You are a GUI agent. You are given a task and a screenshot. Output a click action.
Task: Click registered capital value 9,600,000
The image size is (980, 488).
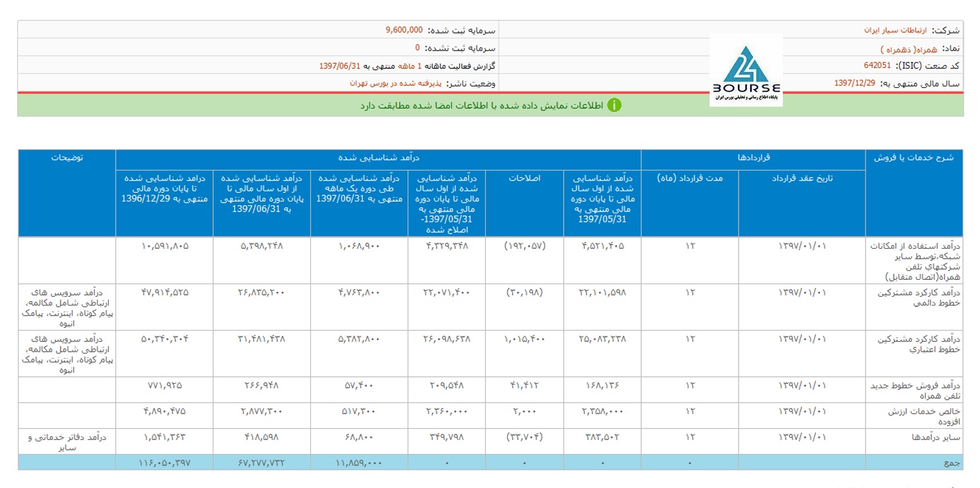(x=404, y=30)
